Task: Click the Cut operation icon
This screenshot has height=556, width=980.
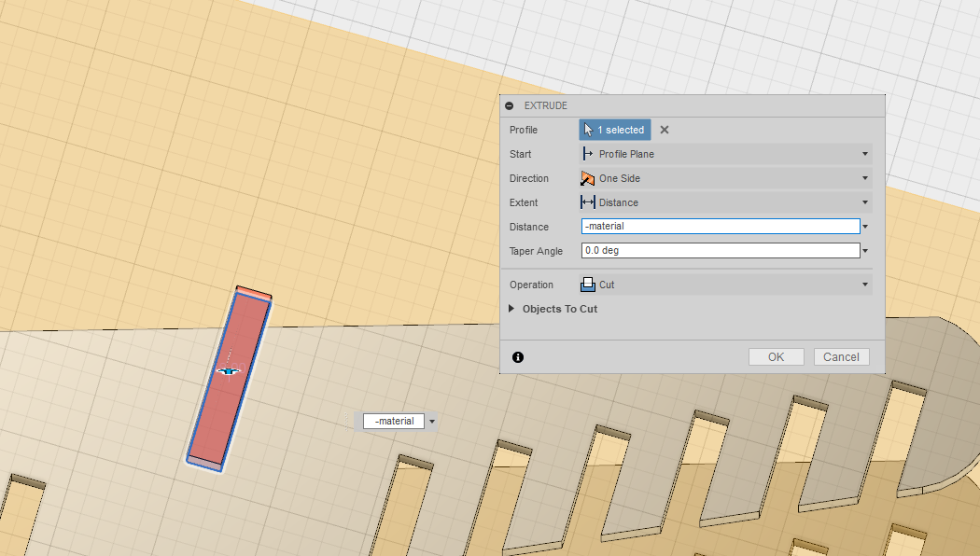Action: pos(587,285)
